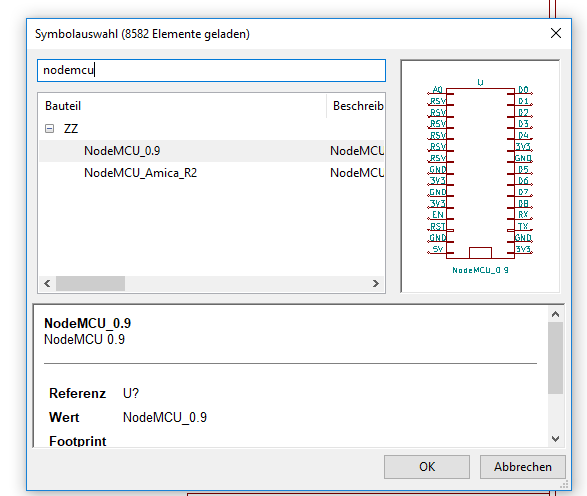Click the NodeMCU symbol preview drawing
The width and height of the screenshot is (587, 496).
(x=480, y=176)
